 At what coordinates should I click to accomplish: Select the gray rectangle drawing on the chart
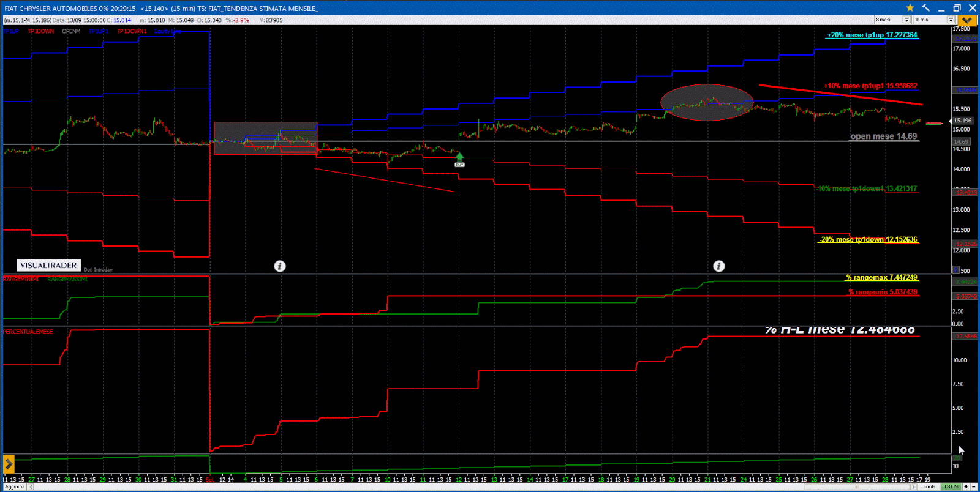pos(266,138)
